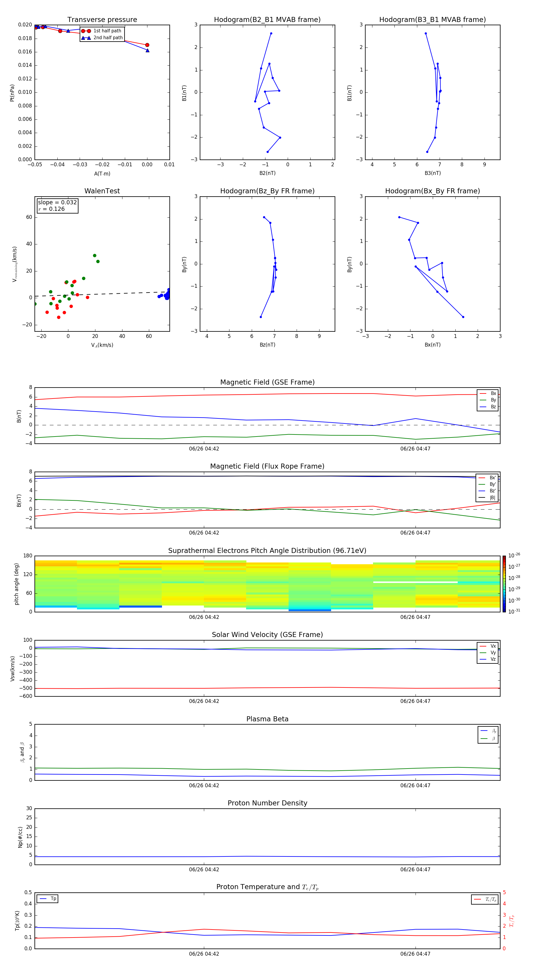Click the 'Bz' legend entry in GSE magnetic field plot

pos(488,407)
